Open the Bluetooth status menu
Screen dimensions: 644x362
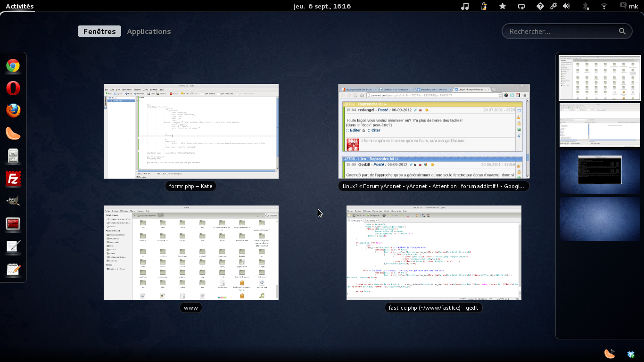[x=586, y=6]
